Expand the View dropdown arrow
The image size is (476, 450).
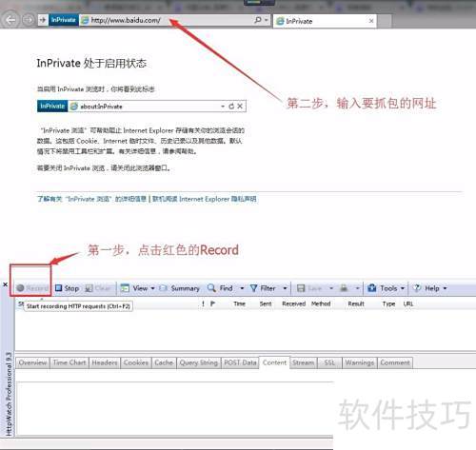152,288
